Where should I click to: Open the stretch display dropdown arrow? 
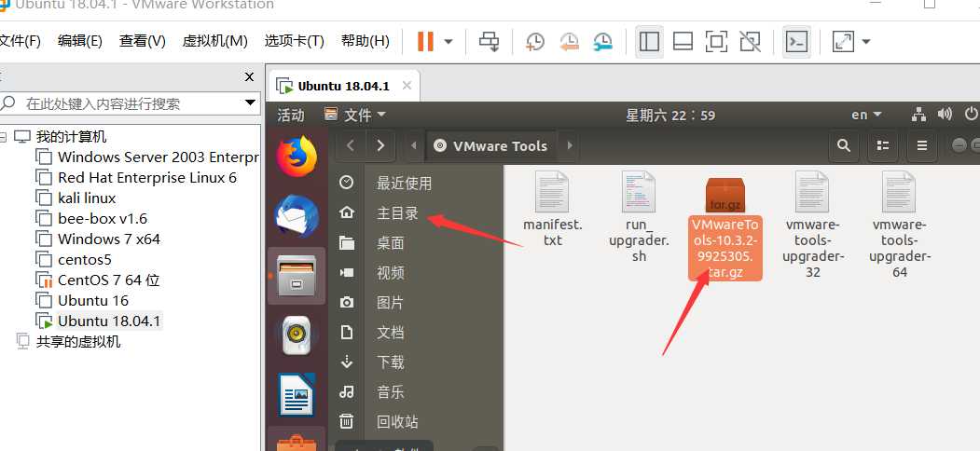(x=865, y=42)
